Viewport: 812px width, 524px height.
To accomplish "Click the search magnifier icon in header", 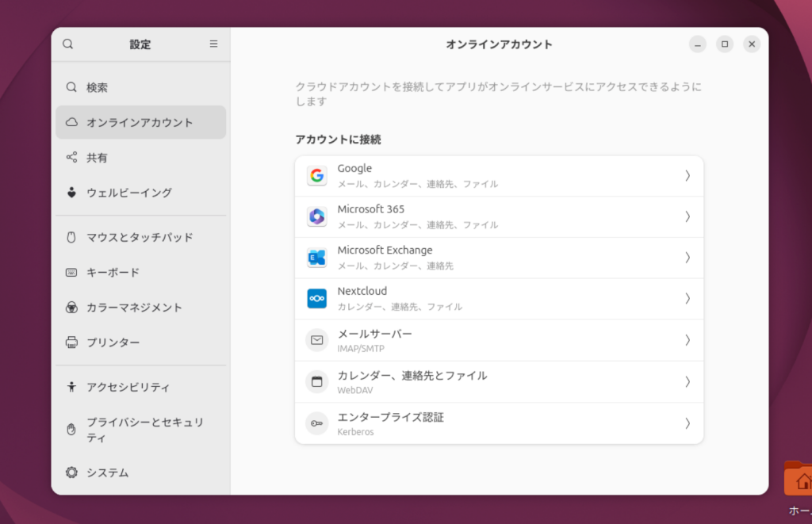I will (68, 44).
